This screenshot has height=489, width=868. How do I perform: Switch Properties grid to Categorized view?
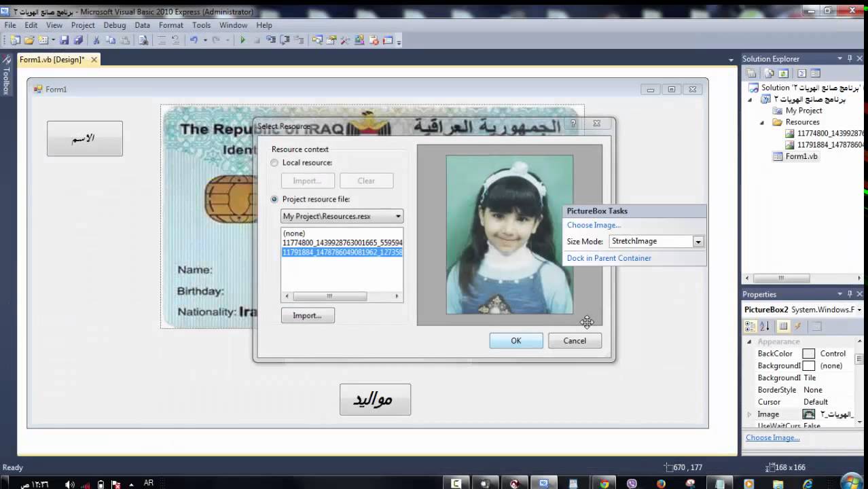click(750, 326)
